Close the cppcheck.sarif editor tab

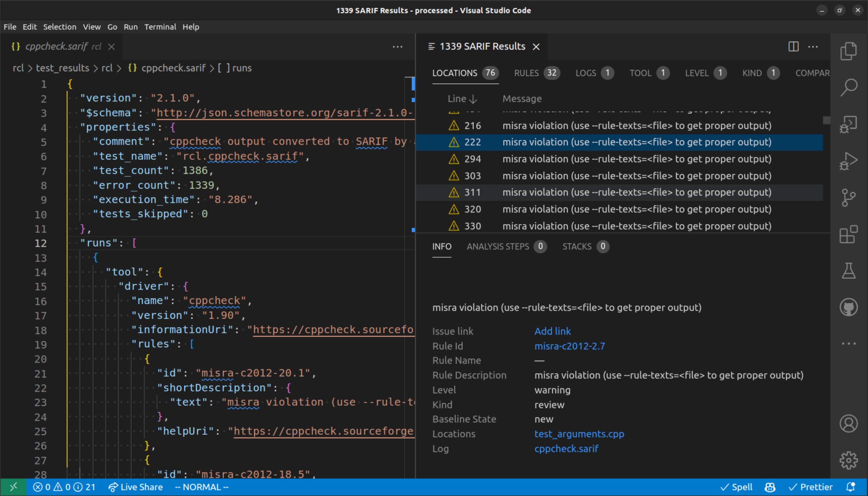tap(111, 47)
